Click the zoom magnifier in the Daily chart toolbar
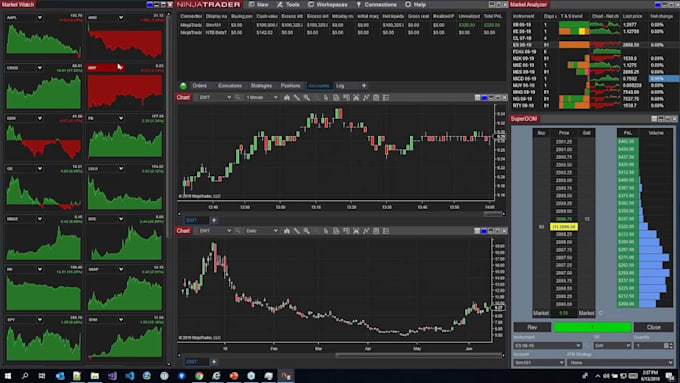The width and height of the screenshot is (680, 383). pyautogui.click(x=307, y=231)
